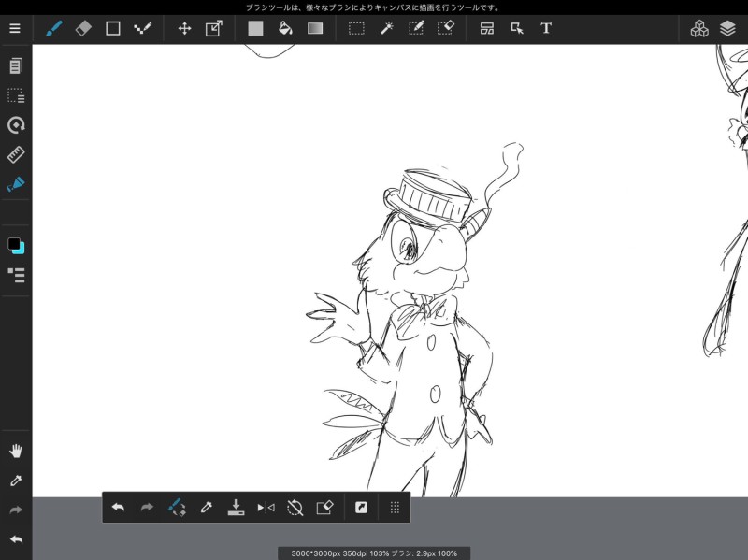Open the document pages sidebar icon

pyautogui.click(x=16, y=65)
